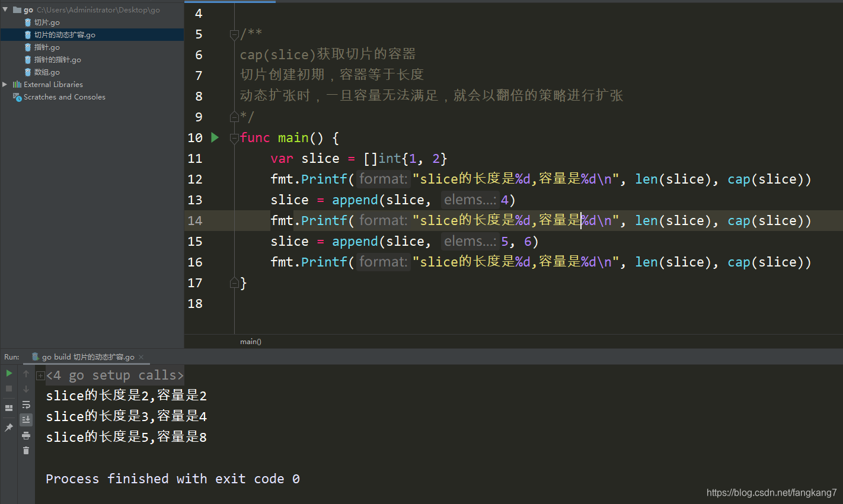Click comment line '切片创建初期，容器等于长度'
843x504 pixels.
click(332, 75)
